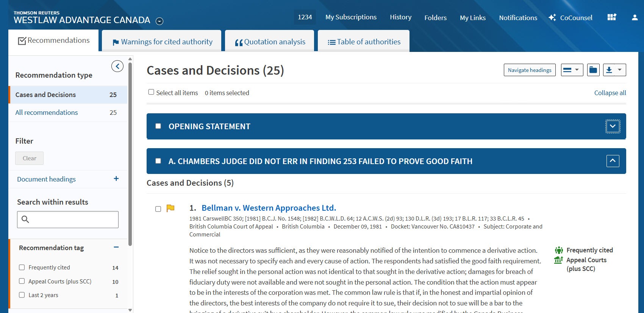Open My Subscriptions in the header

click(x=351, y=17)
